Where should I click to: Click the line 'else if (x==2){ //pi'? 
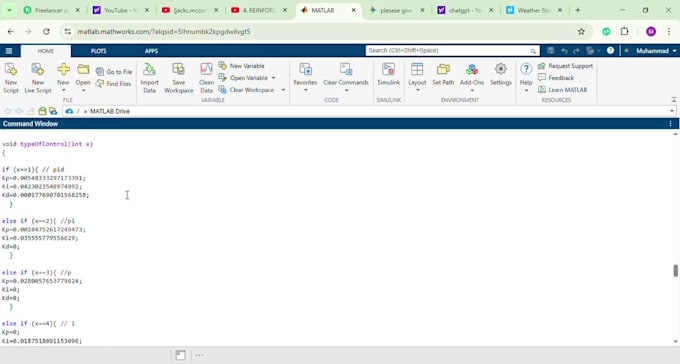point(38,221)
